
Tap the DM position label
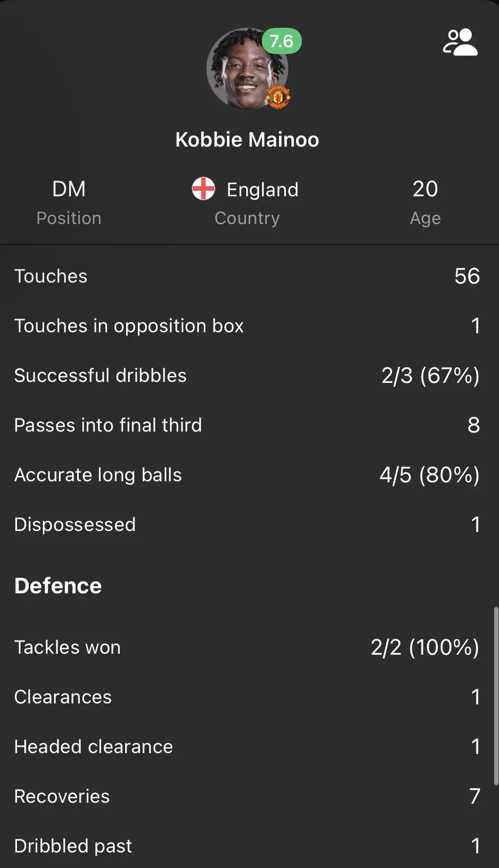click(x=69, y=189)
